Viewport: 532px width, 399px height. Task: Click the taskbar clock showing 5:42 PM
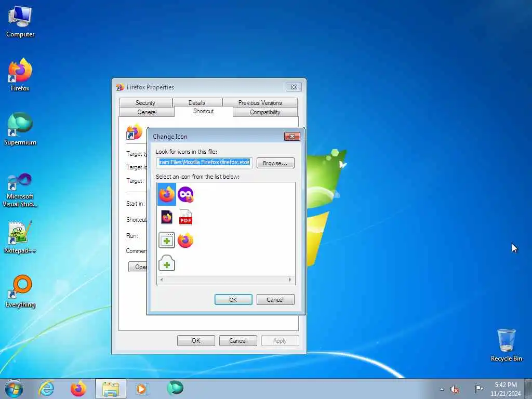505,389
